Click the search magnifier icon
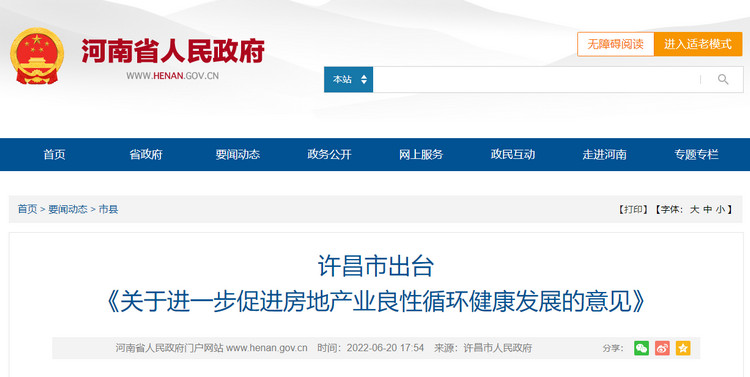Image resolution: width=750 pixels, height=377 pixels. point(723,79)
